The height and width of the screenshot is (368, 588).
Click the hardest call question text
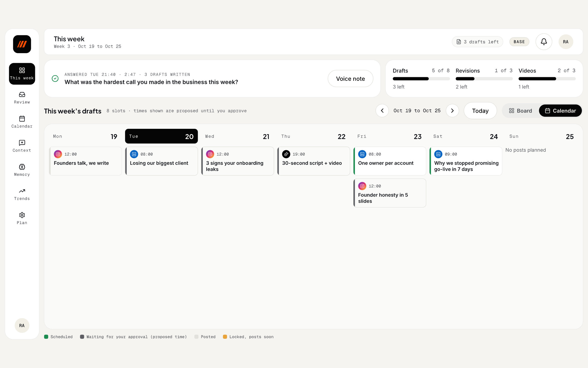click(x=151, y=82)
